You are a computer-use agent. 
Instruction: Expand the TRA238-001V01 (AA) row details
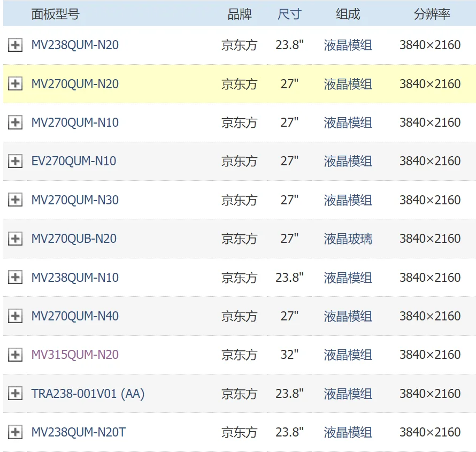pos(15,393)
